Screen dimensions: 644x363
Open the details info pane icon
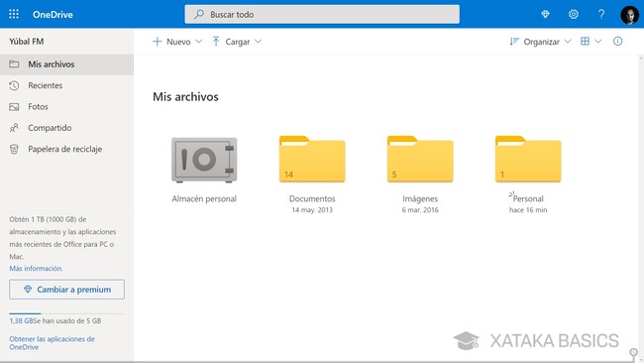[617, 41]
